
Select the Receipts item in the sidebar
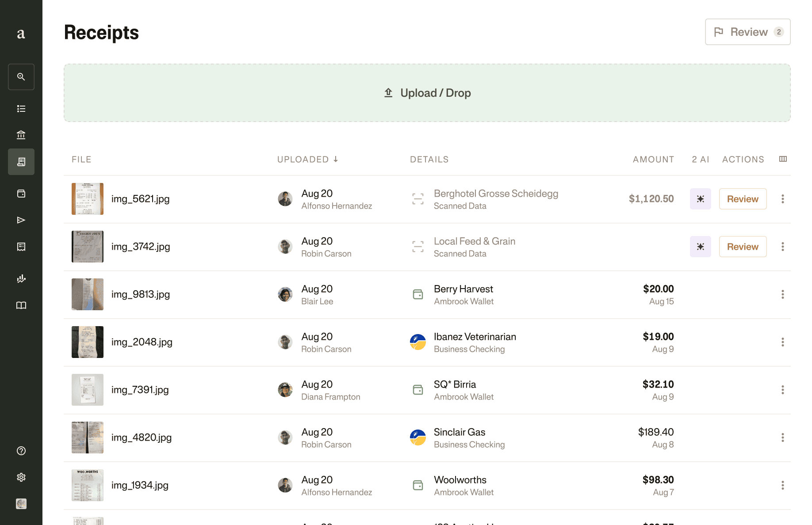pos(21,162)
